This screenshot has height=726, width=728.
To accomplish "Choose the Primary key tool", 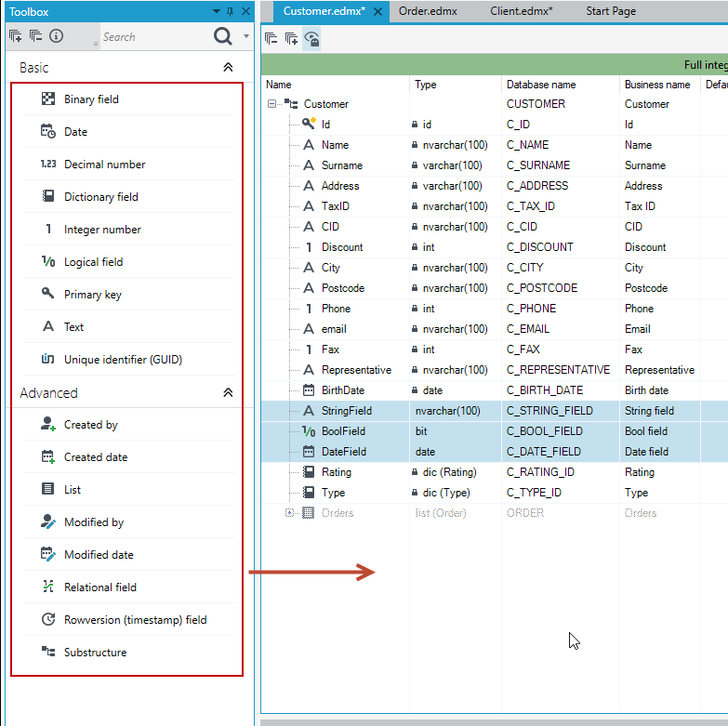I will tap(129, 294).
